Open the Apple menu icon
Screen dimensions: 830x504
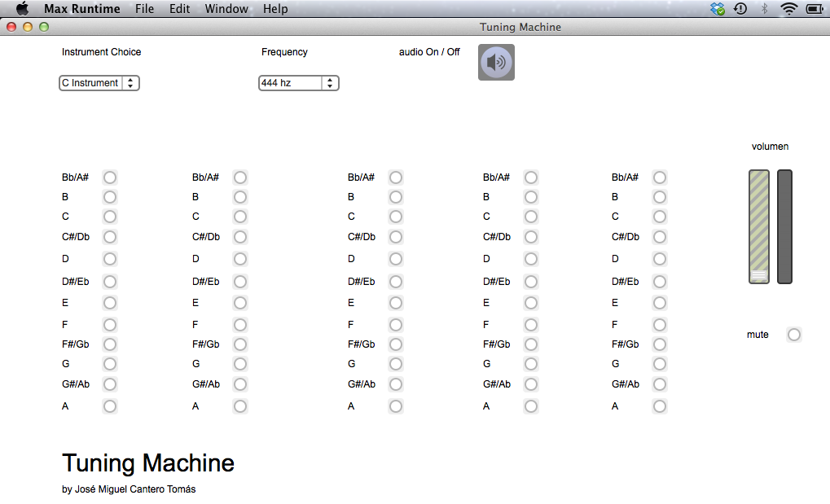pyautogui.click(x=22, y=8)
